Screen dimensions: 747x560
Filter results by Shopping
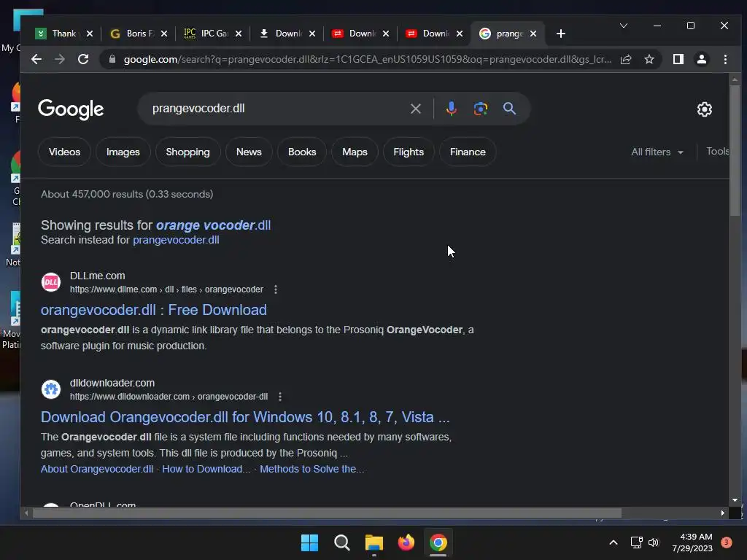point(187,152)
